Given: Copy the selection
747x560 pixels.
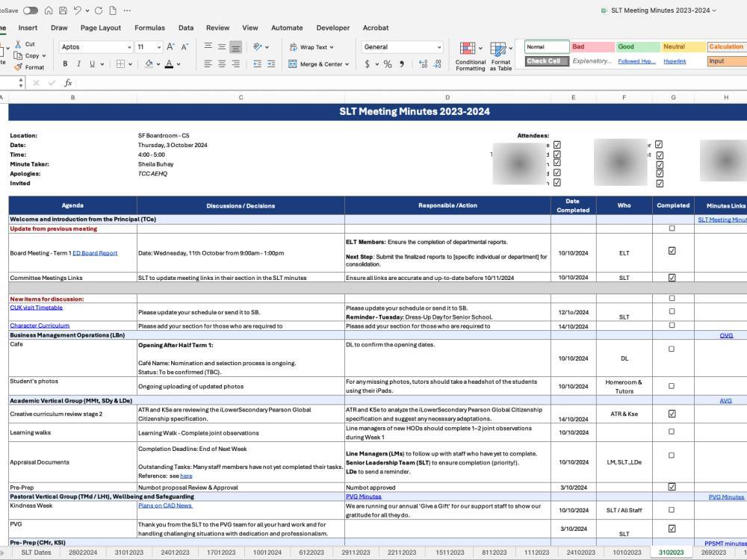Looking at the screenshot, I should pos(18,56).
